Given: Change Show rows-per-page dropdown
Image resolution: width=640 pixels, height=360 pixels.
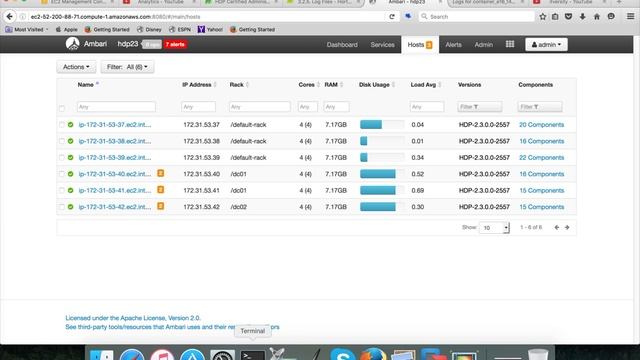Looking at the screenshot, I should (494, 228).
